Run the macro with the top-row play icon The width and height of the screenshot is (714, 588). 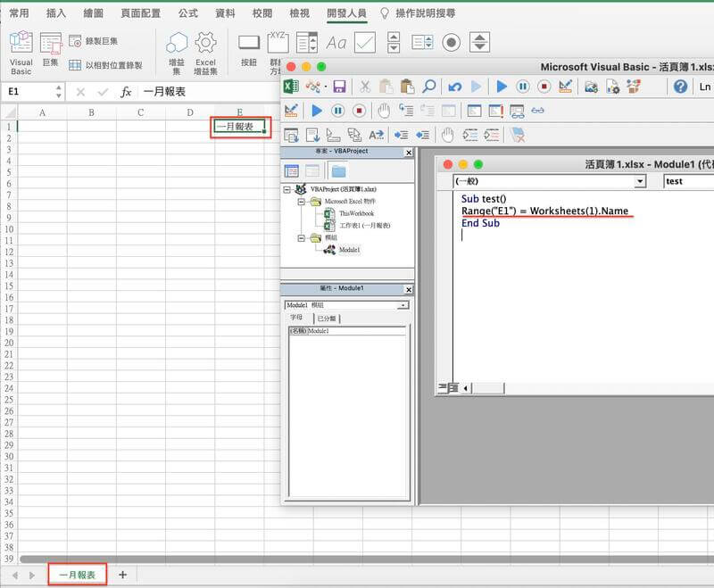click(502, 87)
